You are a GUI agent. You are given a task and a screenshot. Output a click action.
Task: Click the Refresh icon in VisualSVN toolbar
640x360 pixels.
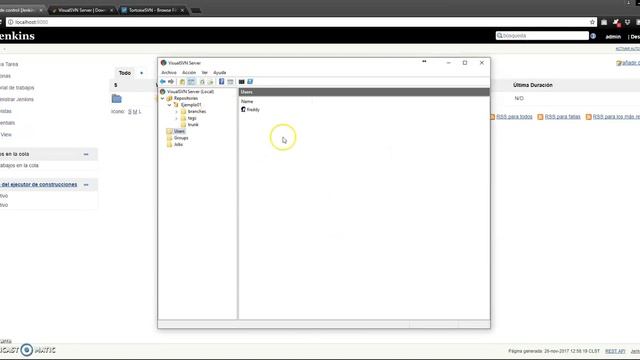[x=202, y=82]
